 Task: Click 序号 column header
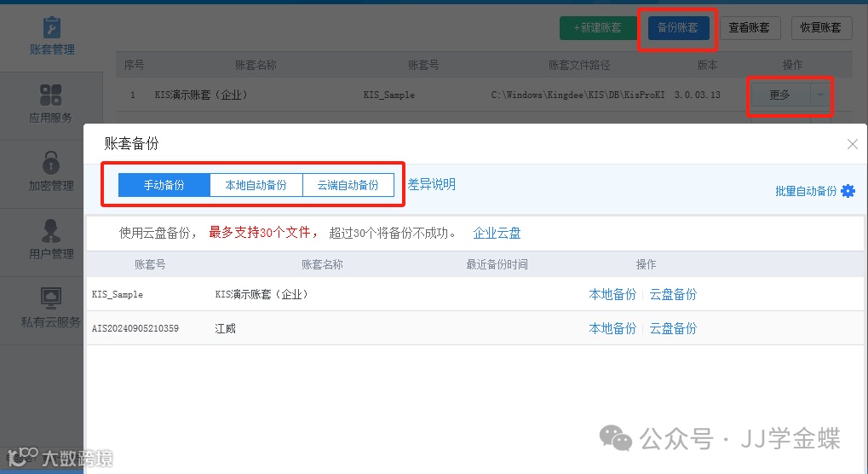pos(134,66)
